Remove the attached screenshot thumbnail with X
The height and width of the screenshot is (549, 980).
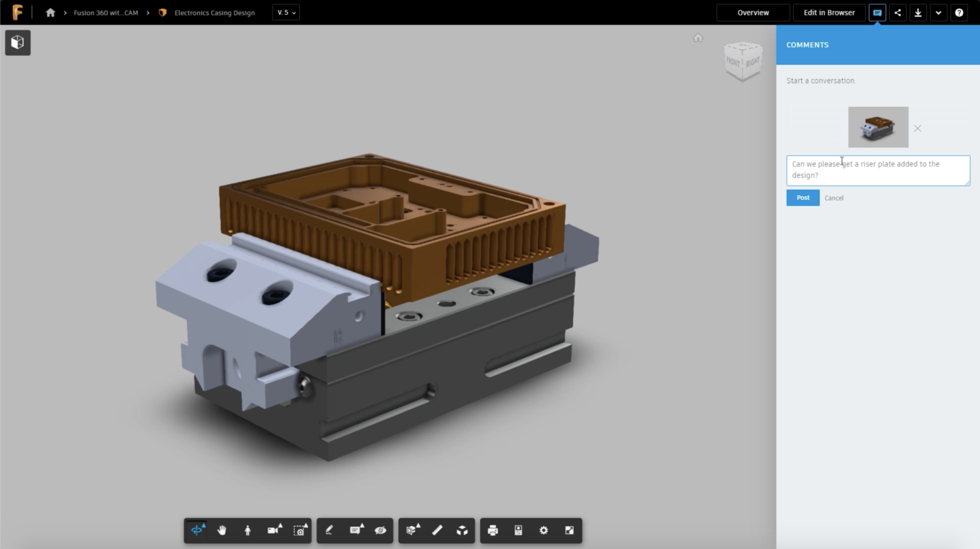pyautogui.click(x=917, y=128)
